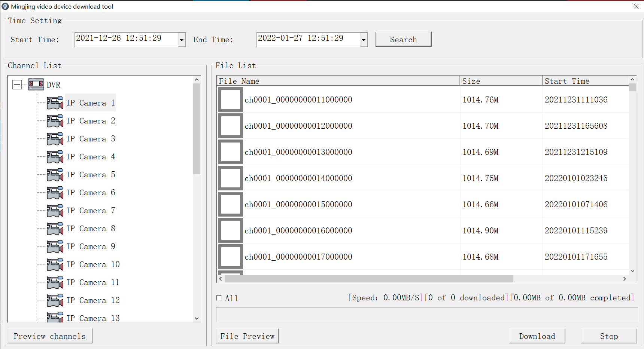The height and width of the screenshot is (349, 644).
Task: Click the IP Camera 8 camera icon
Action: coord(55,229)
